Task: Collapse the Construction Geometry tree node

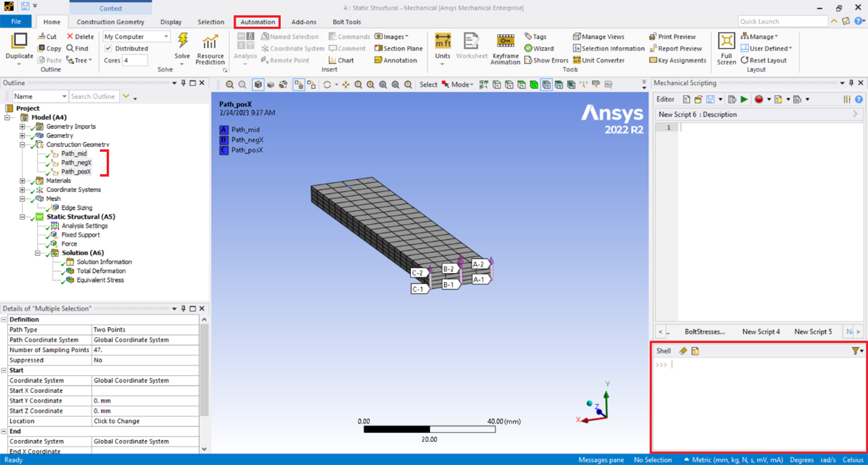Action: [22, 144]
